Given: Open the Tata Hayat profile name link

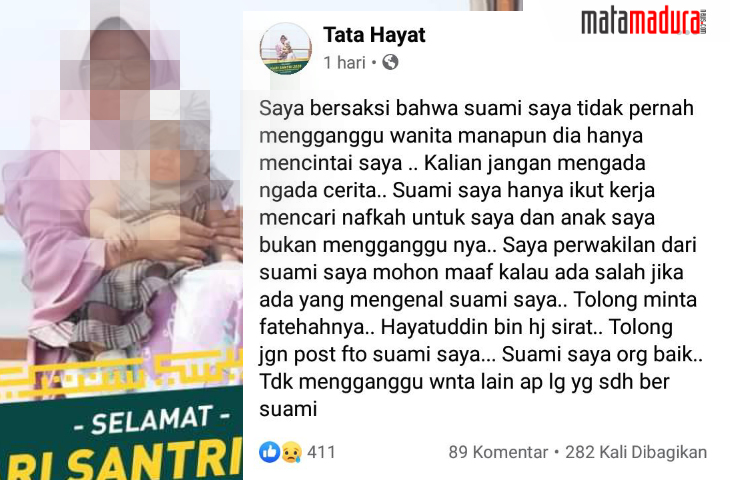Looking at the screenshot, I should 374,35.
